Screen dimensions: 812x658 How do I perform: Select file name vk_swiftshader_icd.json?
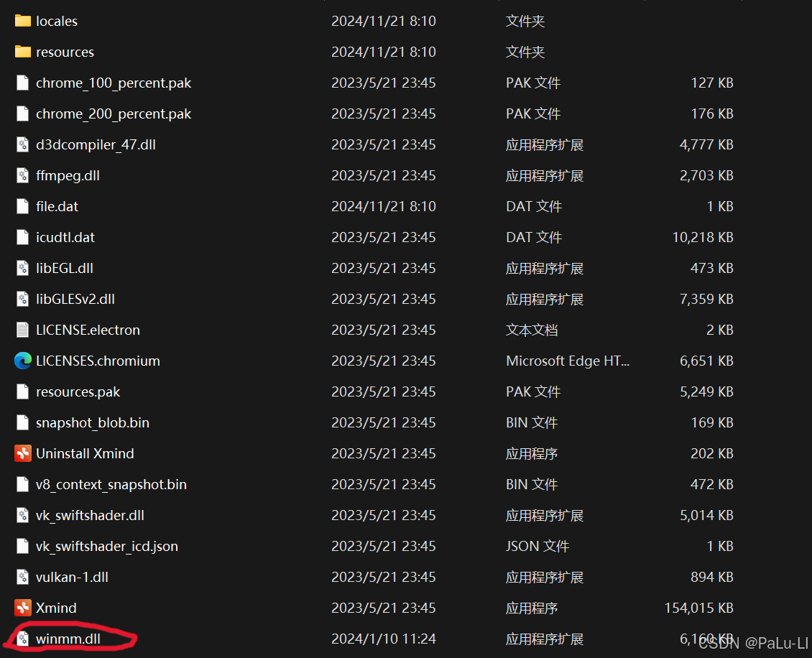pos(106,547)
